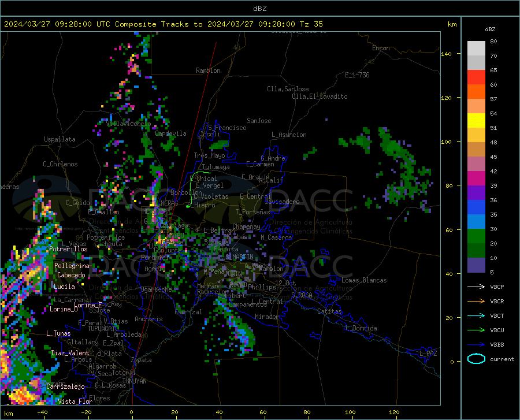Click the 'Lucila' map label
This screenshot has width=520, height=420.
(x=64, y=287)
